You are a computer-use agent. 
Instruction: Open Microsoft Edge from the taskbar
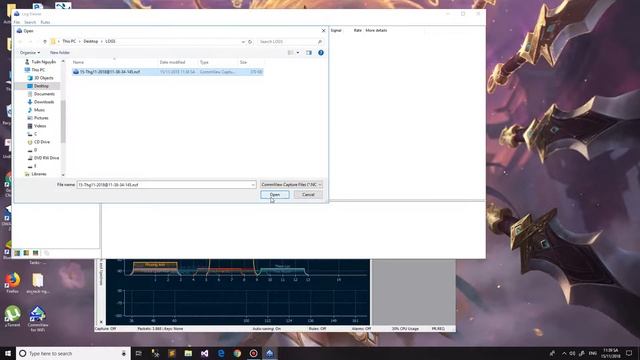(x=221, y=353)
